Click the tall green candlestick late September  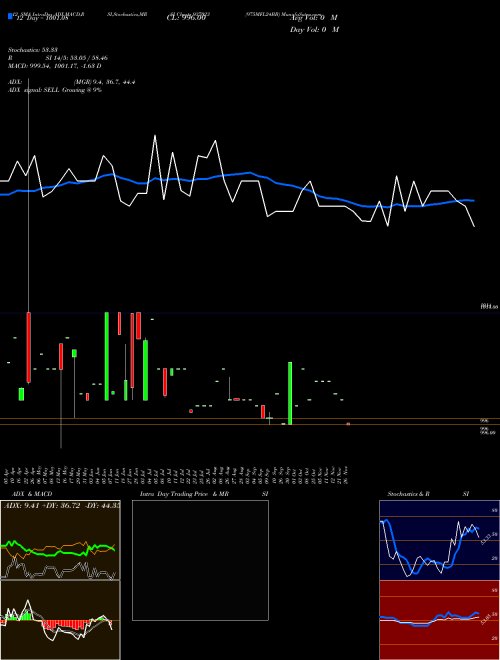click(290, 393)
